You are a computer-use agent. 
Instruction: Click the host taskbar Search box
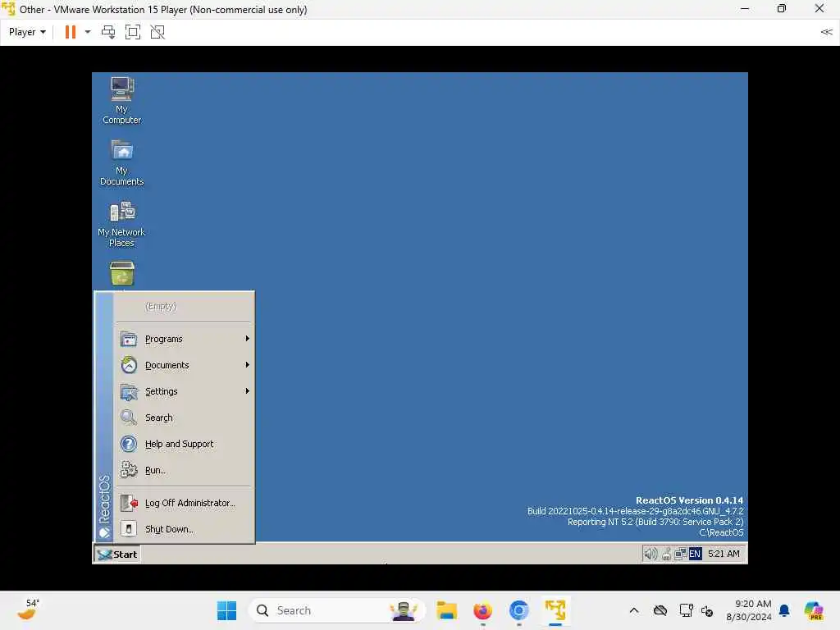(337, 610)
